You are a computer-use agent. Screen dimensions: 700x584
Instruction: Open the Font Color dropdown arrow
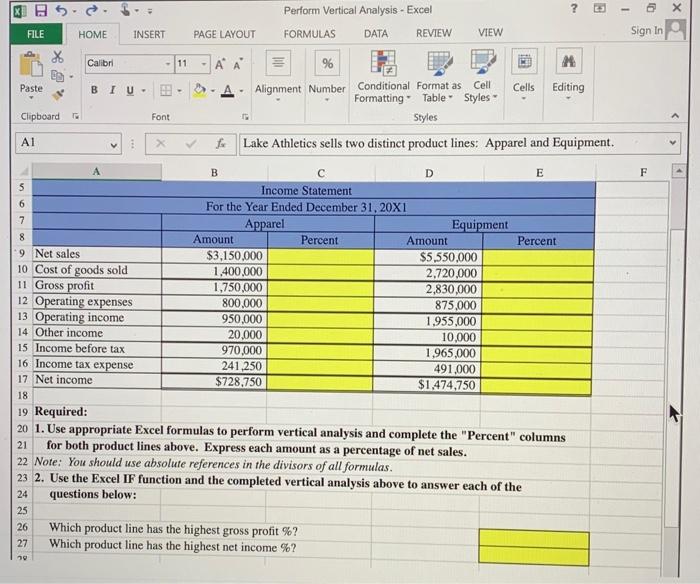(x=241, y=91)
